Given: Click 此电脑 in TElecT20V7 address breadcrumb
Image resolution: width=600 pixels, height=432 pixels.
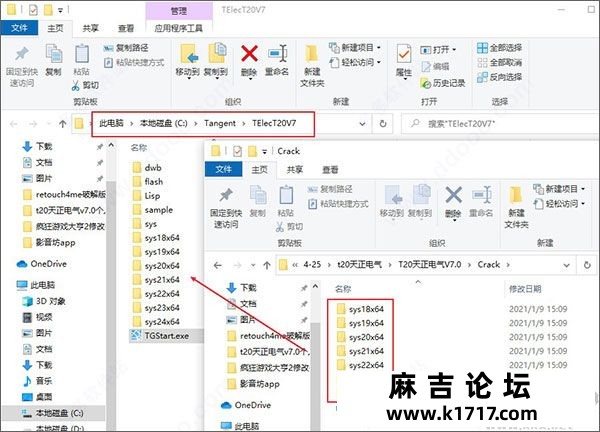Looking at the screenshot, I should 111,123.
